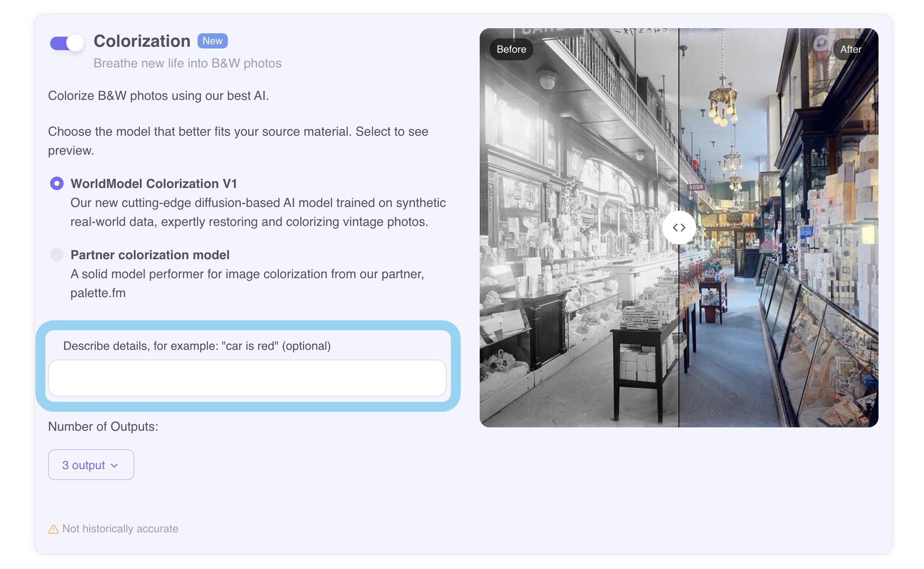Click the After label on preview
Viewport: 924px width, 569px height.
[x=851, y=49]
